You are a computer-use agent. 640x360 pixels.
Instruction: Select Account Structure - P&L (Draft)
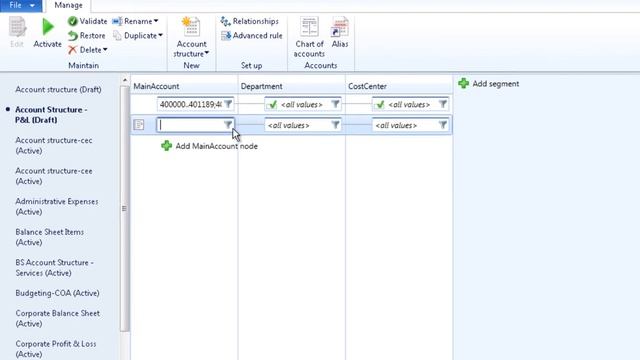(x=51, y=115)
